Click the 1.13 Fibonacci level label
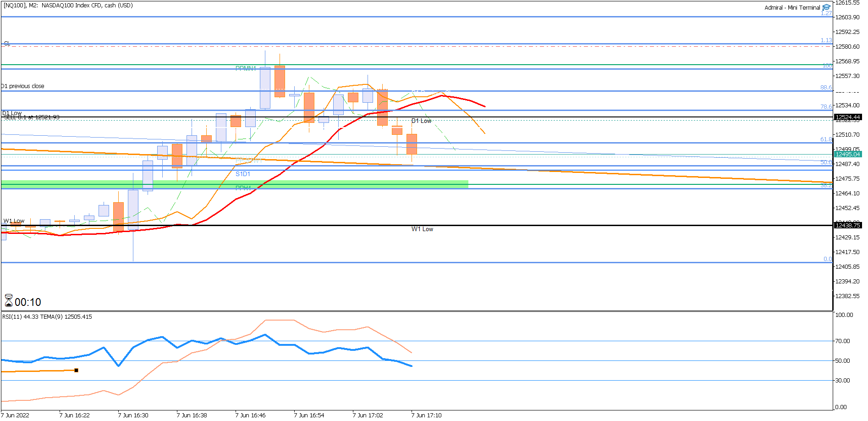The height and width of the screenshot is (421, 868). coord(826,40)
